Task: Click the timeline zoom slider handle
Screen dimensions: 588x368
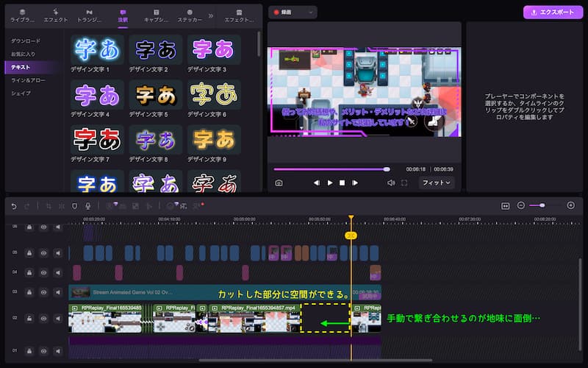Action: coord(542,205)
